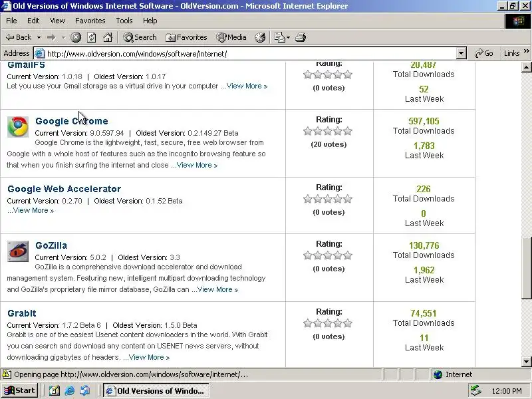Click the (20 votes) text under Chrome

pos(329,144)
